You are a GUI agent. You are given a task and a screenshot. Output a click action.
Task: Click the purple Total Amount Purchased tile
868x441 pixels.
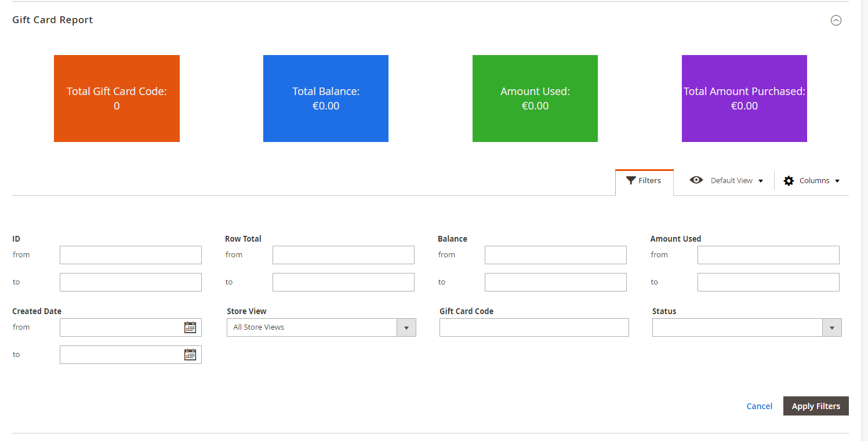pos(744,99)
